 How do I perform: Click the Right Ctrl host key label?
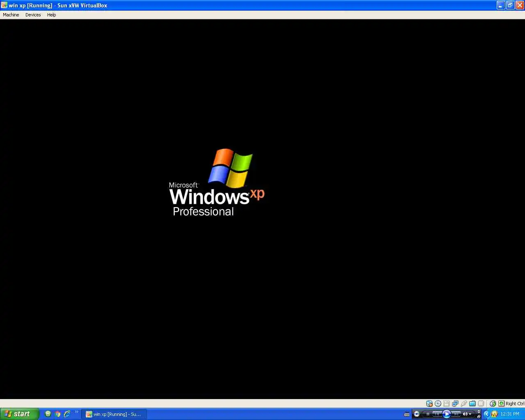pyautogui.click(x=515, y=404)
